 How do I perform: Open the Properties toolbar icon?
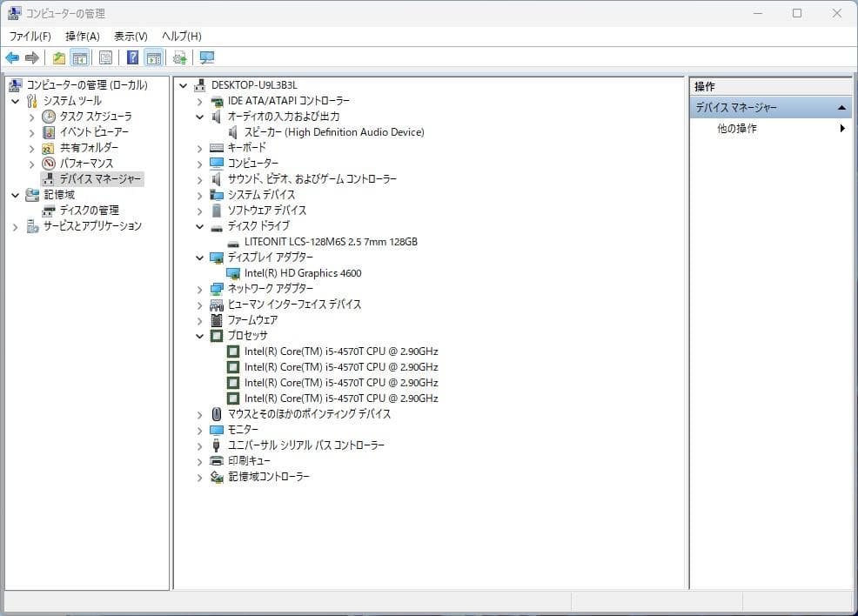[x=105, y=57]
